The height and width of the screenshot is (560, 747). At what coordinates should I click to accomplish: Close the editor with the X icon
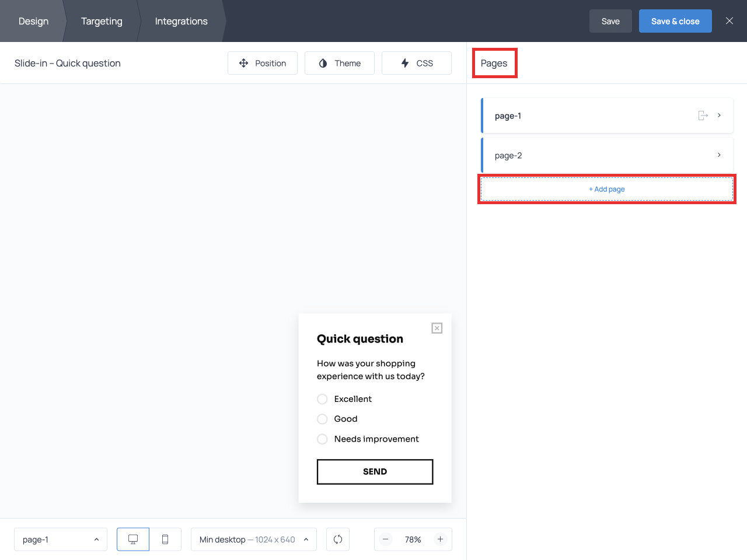pos(729,21)
